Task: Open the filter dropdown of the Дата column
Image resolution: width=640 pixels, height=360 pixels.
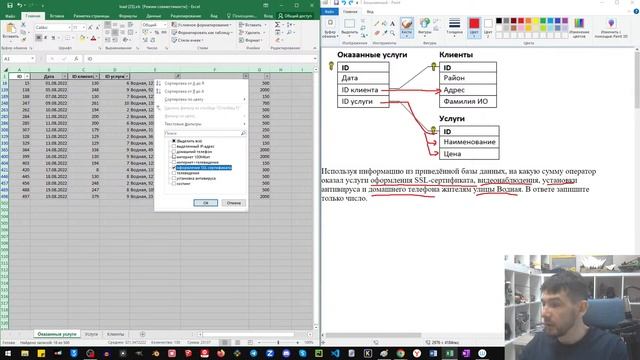Action: click(x=64, y=76)
